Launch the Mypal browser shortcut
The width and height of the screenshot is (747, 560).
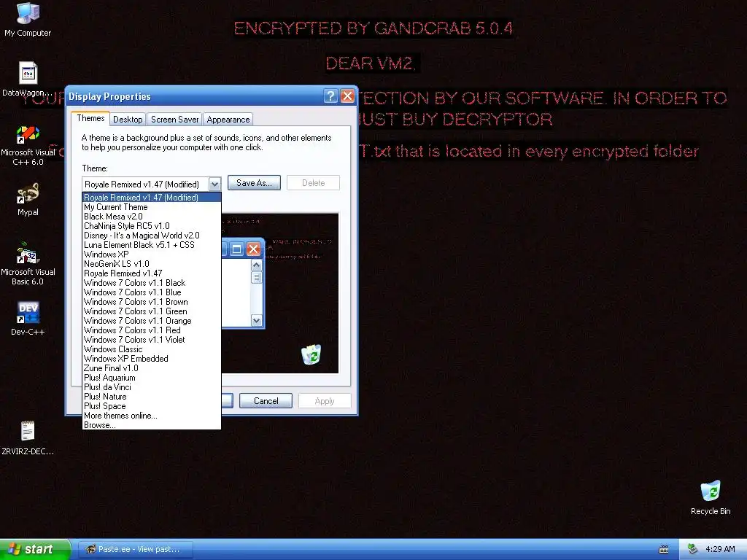(x=28, y=200)
